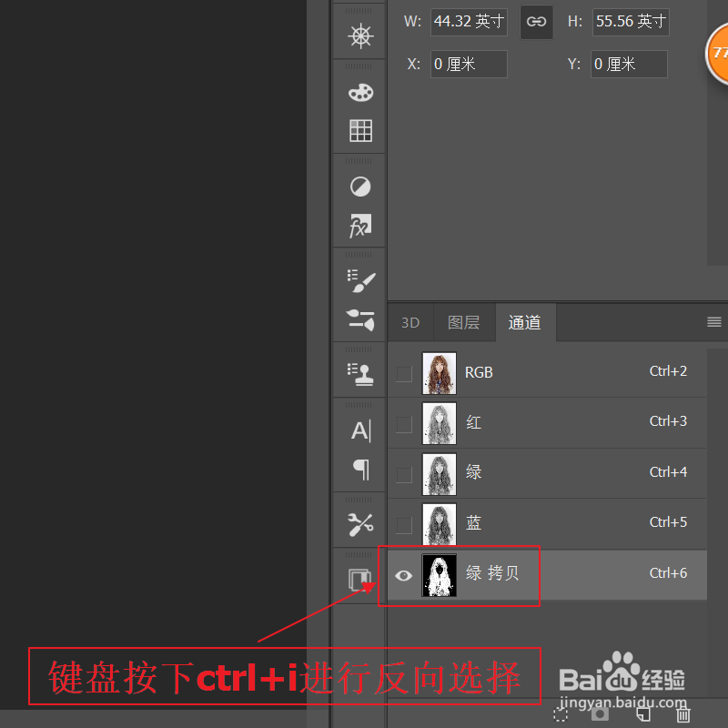Open the Paragraph panel pilcrow icon
Viewport: 728px width, 728px height.
coord(361,470)
